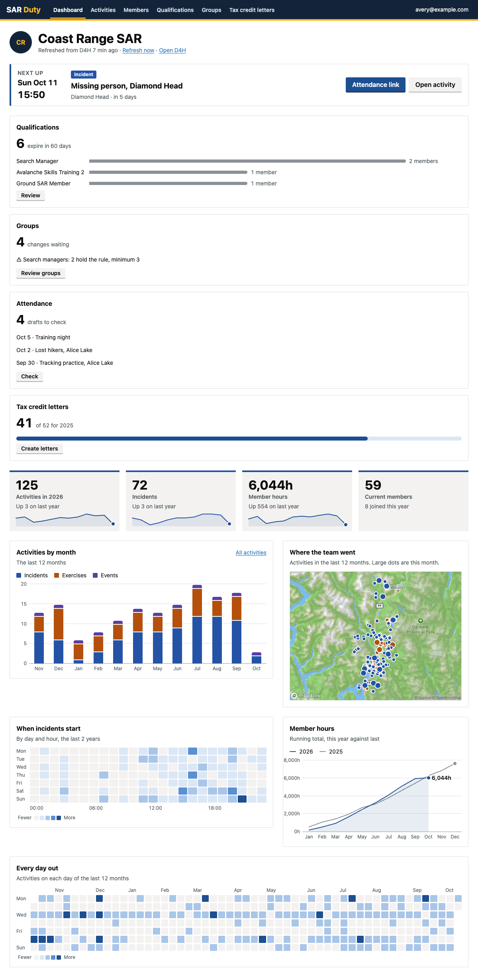Switch to Qualifications in the top nav
478x980 pixels.
pyautogui.click(x=175, y=10)
